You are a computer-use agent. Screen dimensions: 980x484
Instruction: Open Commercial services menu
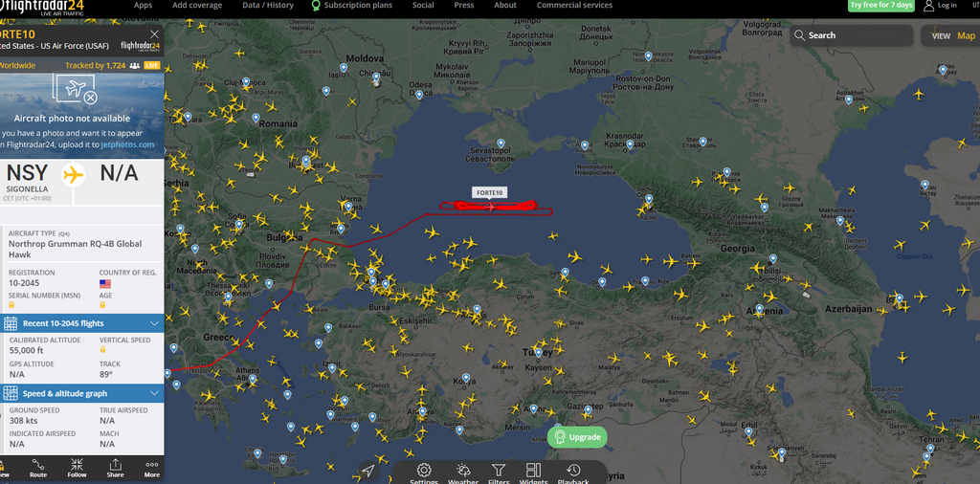[574, 5]
